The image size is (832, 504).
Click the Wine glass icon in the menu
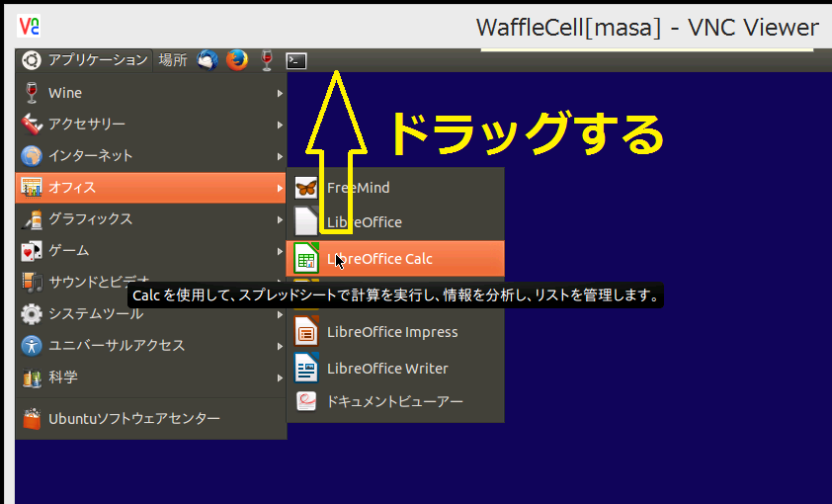pyautogui.click(x=32, y=93)
